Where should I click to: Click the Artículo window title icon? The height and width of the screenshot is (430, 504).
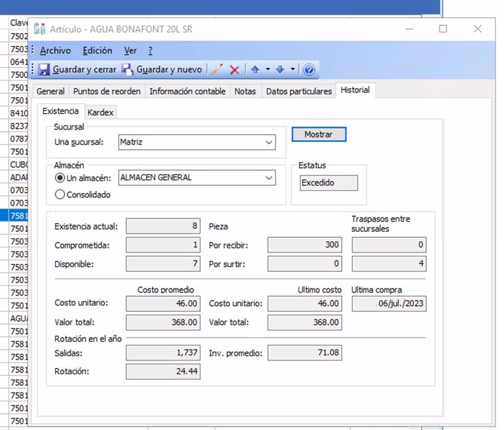tap(40, 29)
